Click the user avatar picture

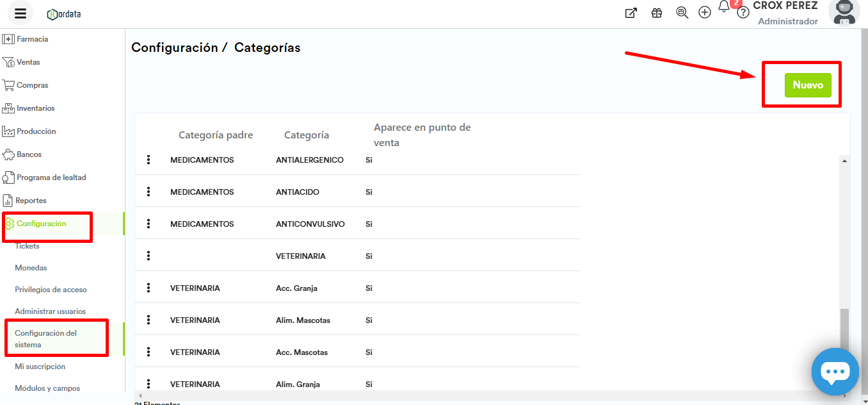pos(844,12)
